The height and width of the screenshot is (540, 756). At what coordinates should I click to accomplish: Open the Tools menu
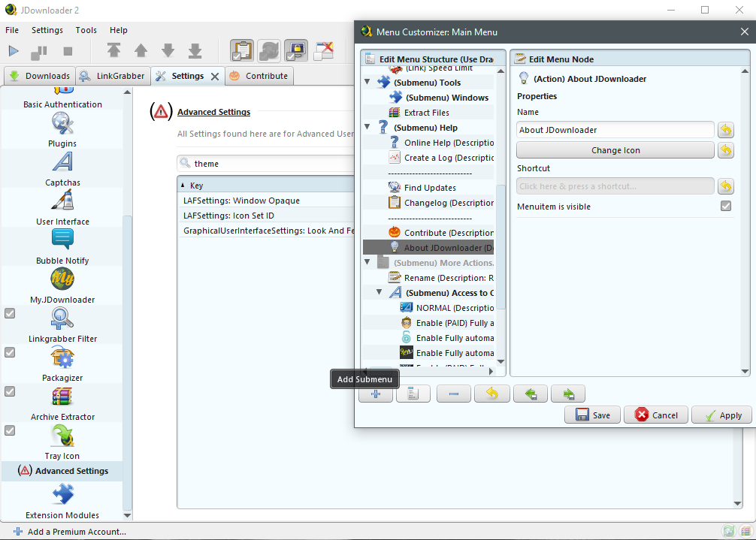tap(86, 30)
